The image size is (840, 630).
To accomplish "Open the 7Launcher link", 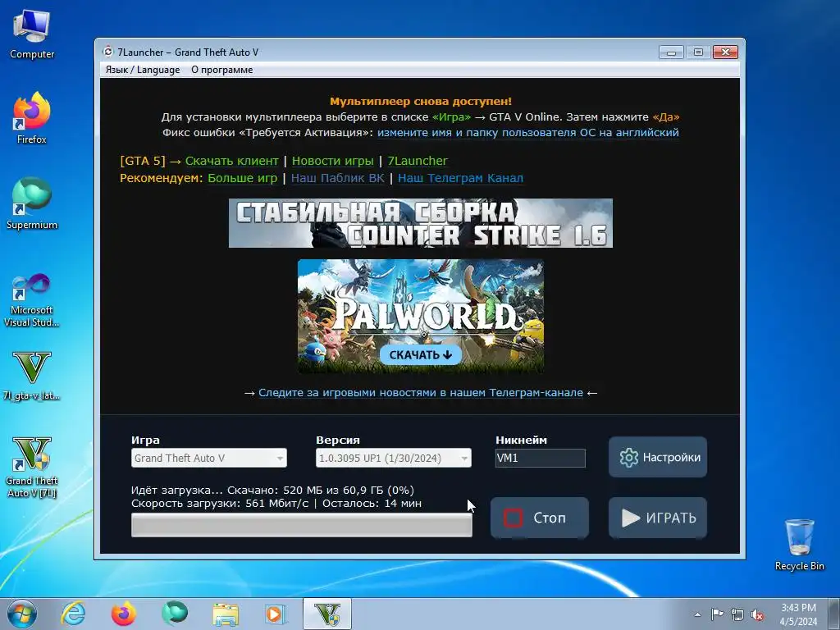I will point(418,161).
